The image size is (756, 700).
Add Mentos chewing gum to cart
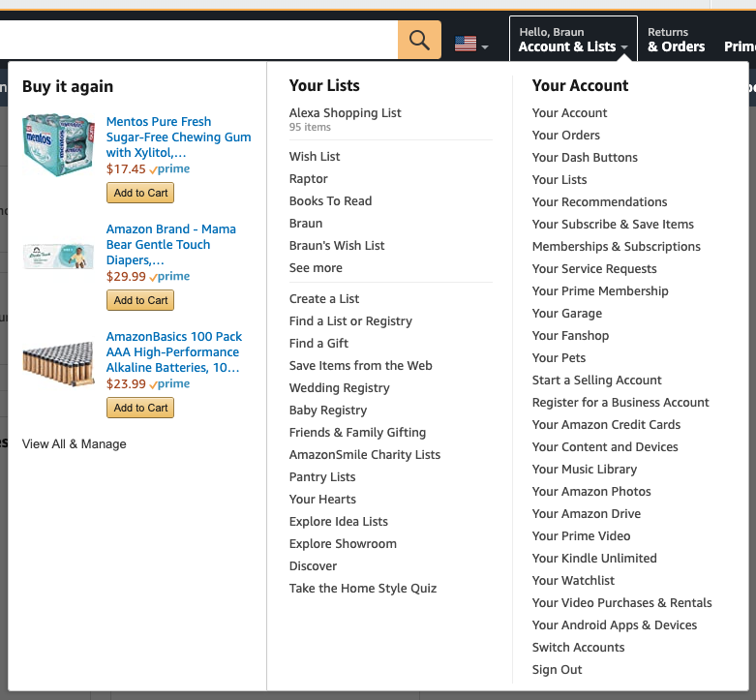pos(141,193)
